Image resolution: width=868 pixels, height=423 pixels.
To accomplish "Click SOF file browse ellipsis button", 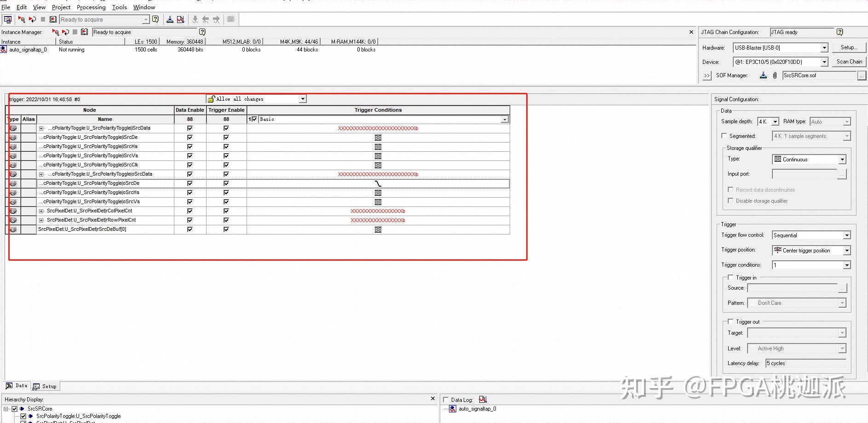I will [862, 75].
